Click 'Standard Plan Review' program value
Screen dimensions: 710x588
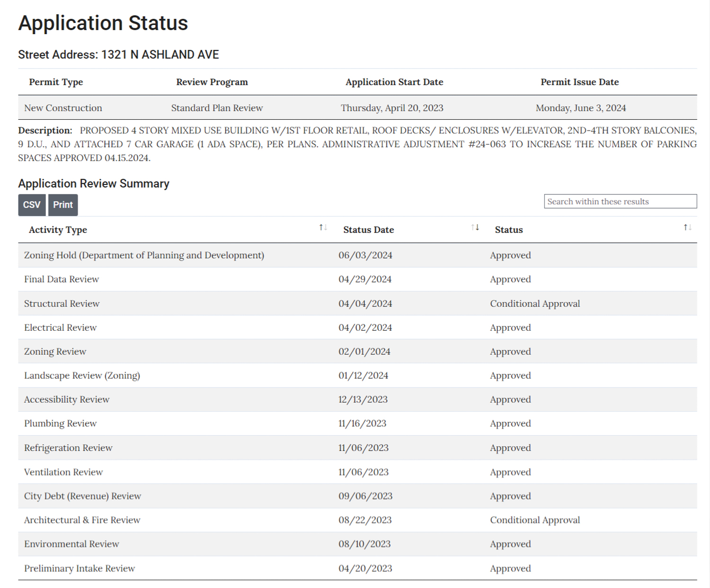click(x=217, y=108)
